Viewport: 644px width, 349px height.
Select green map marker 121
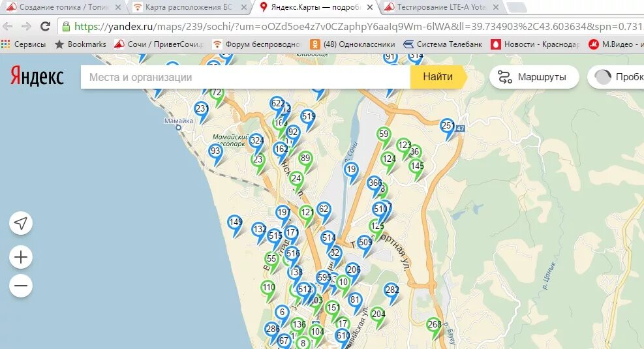tap(307, 213)
